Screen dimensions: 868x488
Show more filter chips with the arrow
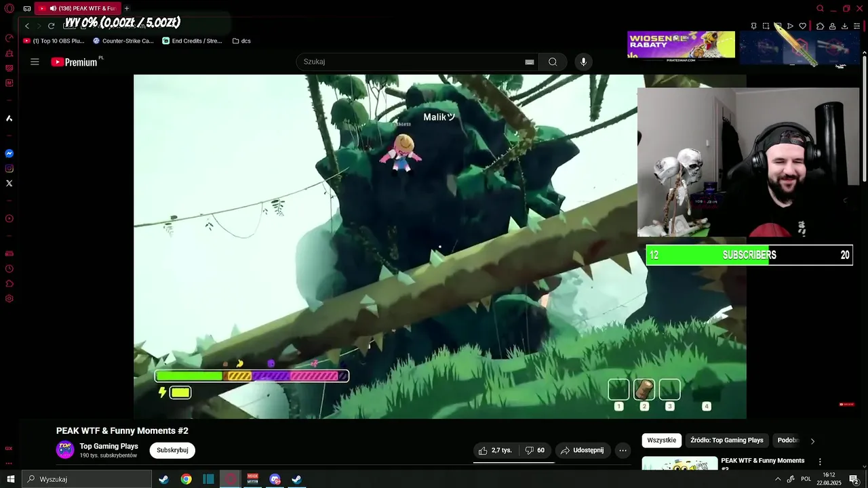(x=812, y=441)
